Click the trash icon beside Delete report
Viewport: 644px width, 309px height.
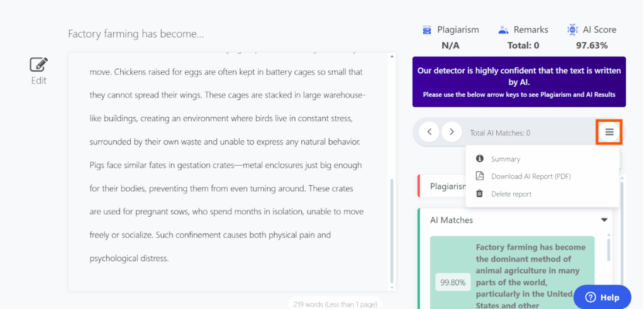coord(479,193)
